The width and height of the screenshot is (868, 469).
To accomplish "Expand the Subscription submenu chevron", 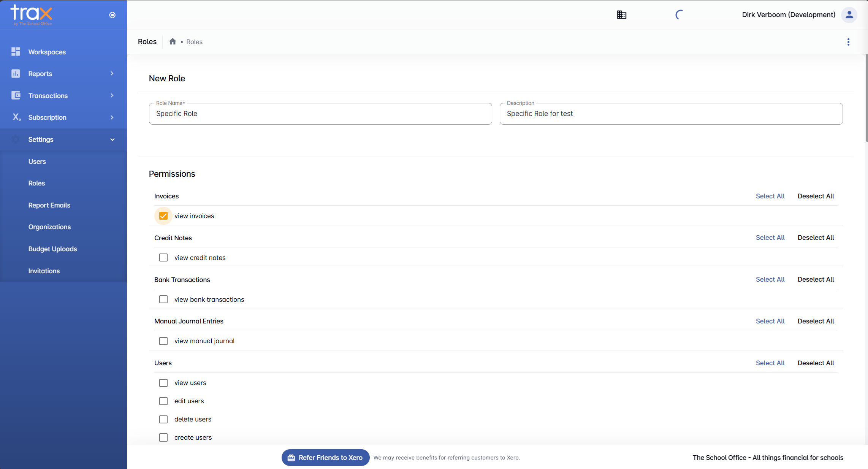I will pos(112,117).
